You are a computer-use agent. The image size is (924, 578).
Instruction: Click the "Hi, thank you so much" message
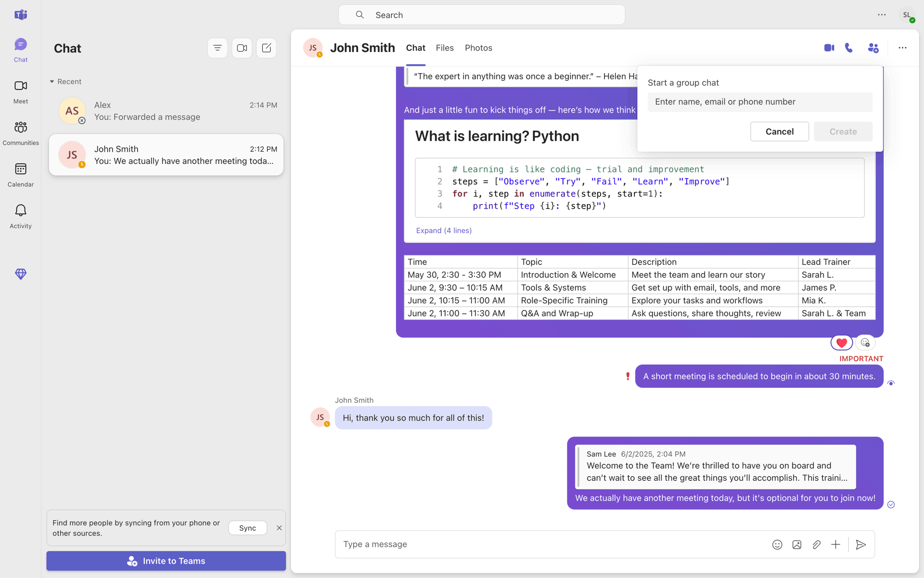pyautogui.click(x=413, y=418)
